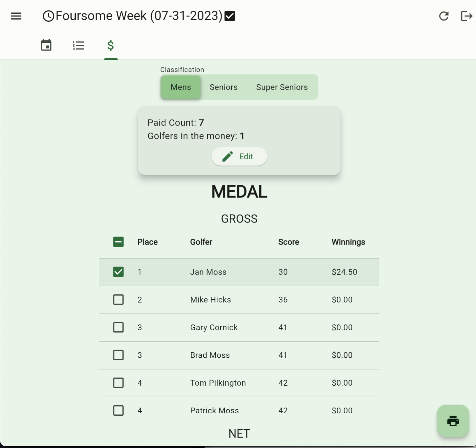Switch to the numbered list tab

pos(78,45)
